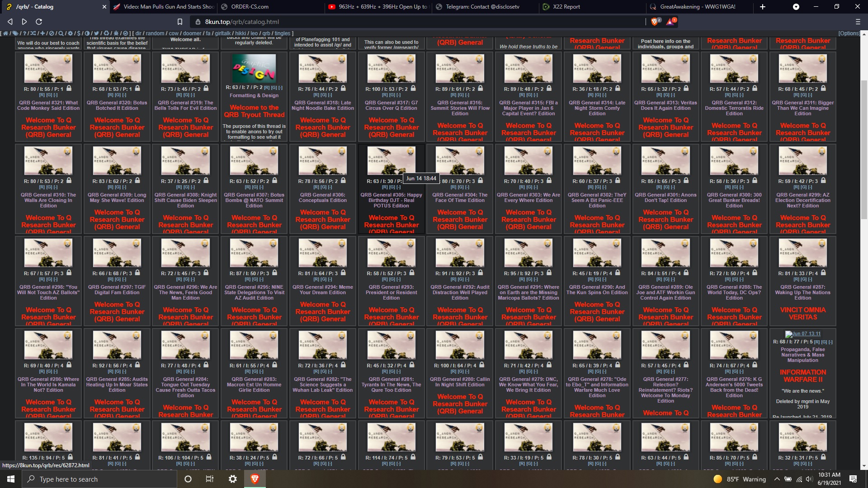Click the half-circle contrast icon

(x=87, y=33)
